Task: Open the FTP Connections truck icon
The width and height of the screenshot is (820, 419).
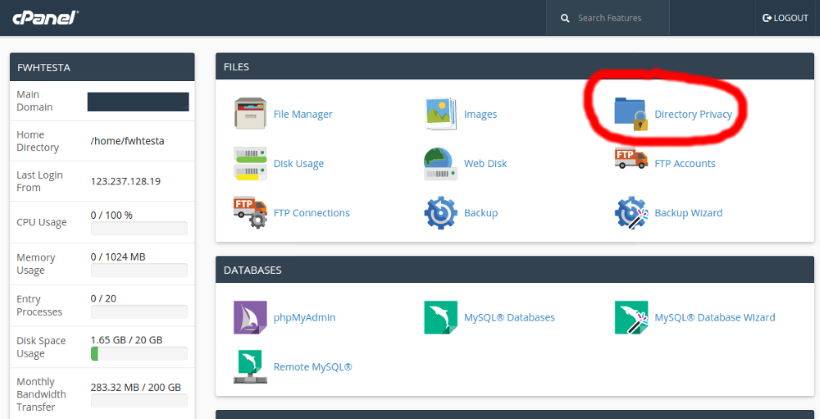Action: tap(250, 212)
